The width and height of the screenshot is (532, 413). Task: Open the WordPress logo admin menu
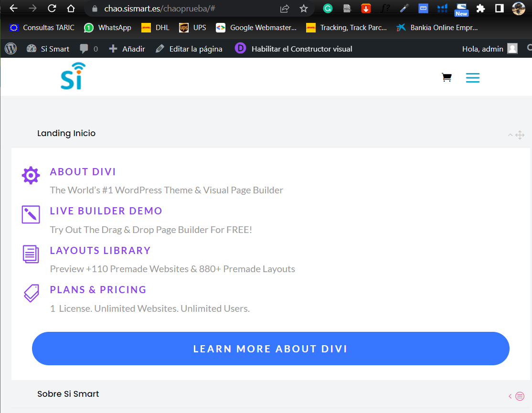11,49
